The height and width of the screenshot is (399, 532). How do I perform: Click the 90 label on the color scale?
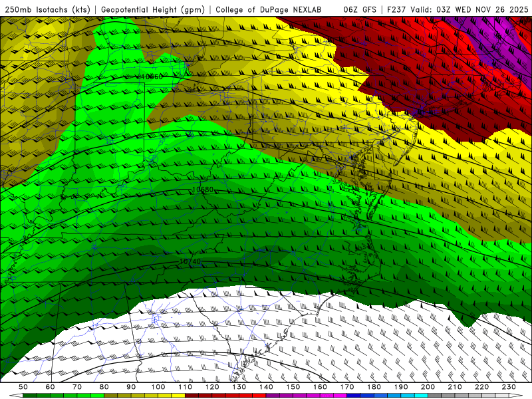point(131,387)
